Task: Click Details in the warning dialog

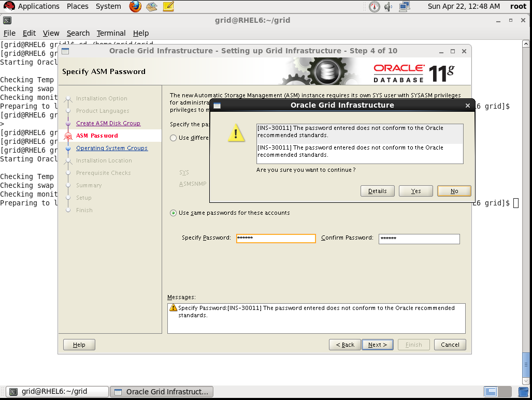Action: click(x=377, y=191)
